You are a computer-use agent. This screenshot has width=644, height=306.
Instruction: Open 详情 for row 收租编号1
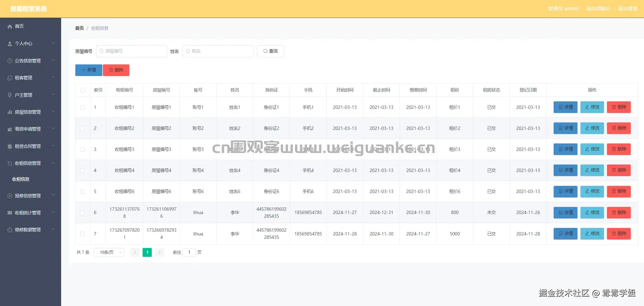coord(566,107)
